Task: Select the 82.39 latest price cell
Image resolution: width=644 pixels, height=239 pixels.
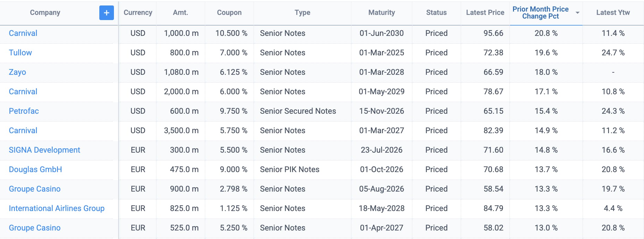Action: [494, 130]
